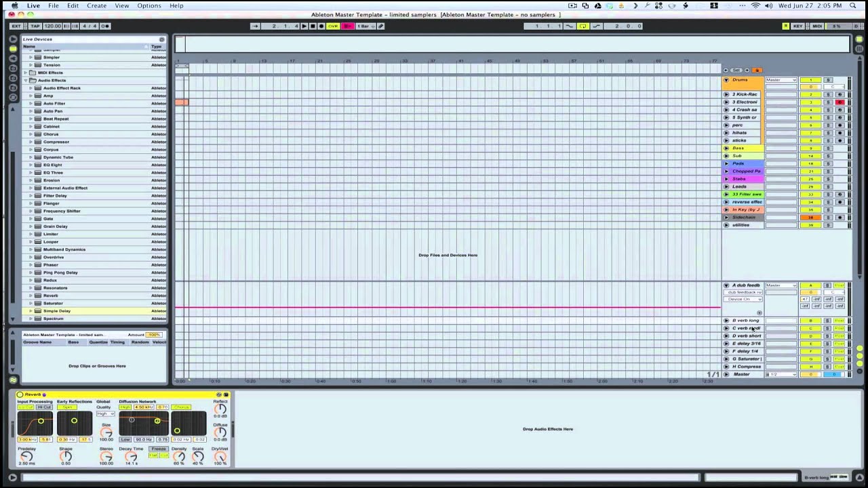This screenshot has width=868, height=488.
Task: Jump to next locator arrow
Action: (x=747, y=70)
